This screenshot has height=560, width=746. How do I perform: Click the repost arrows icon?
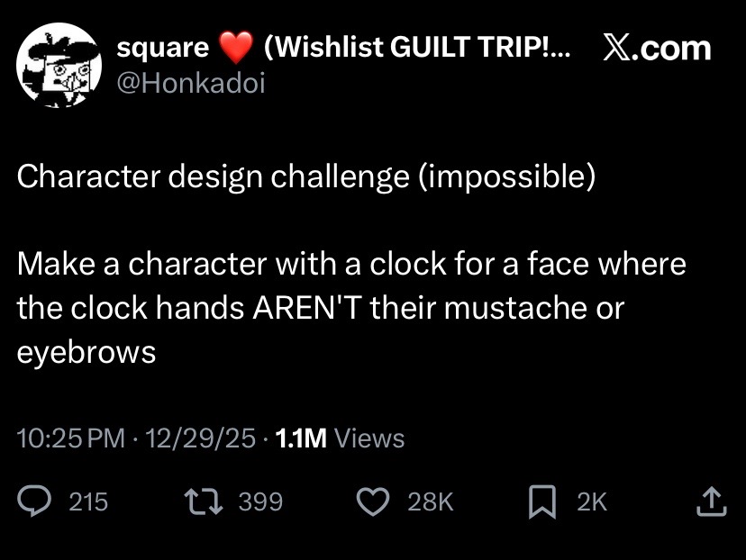click(x=204, y=501)
